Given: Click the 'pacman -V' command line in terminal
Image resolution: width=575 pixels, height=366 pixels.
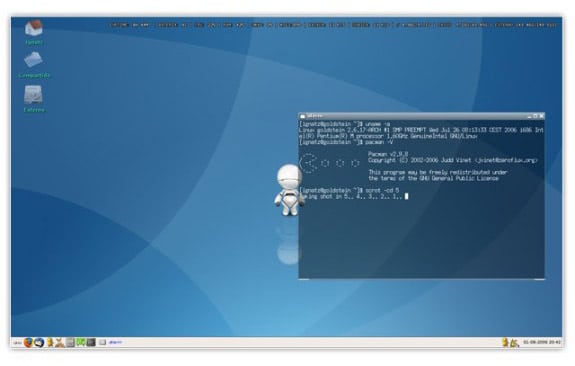Looking at the screenshot, I should [346, 142].
